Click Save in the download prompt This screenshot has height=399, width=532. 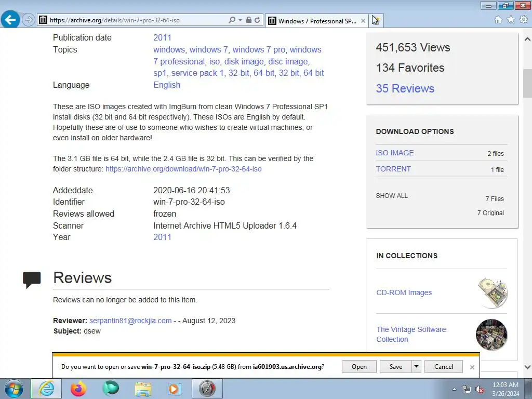click(395, 367)
